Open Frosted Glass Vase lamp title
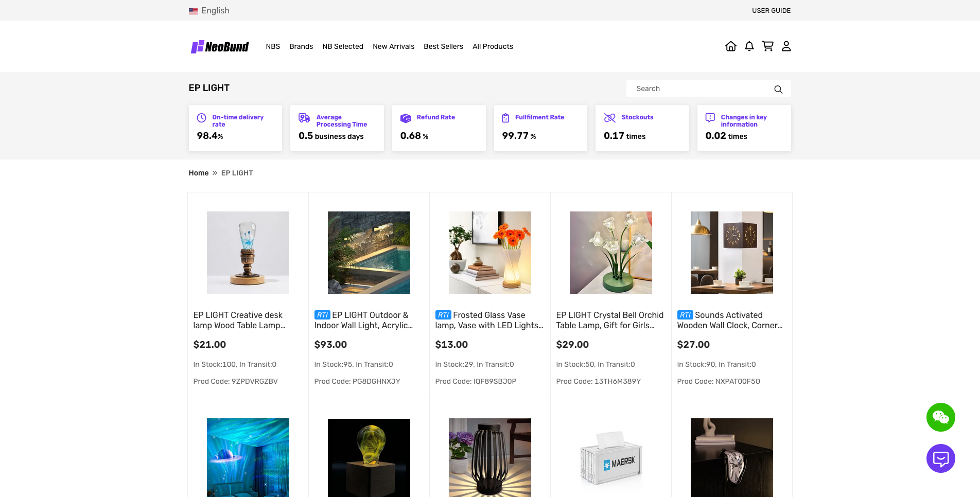This screenshot has height=497, width=980. [489, 320]
